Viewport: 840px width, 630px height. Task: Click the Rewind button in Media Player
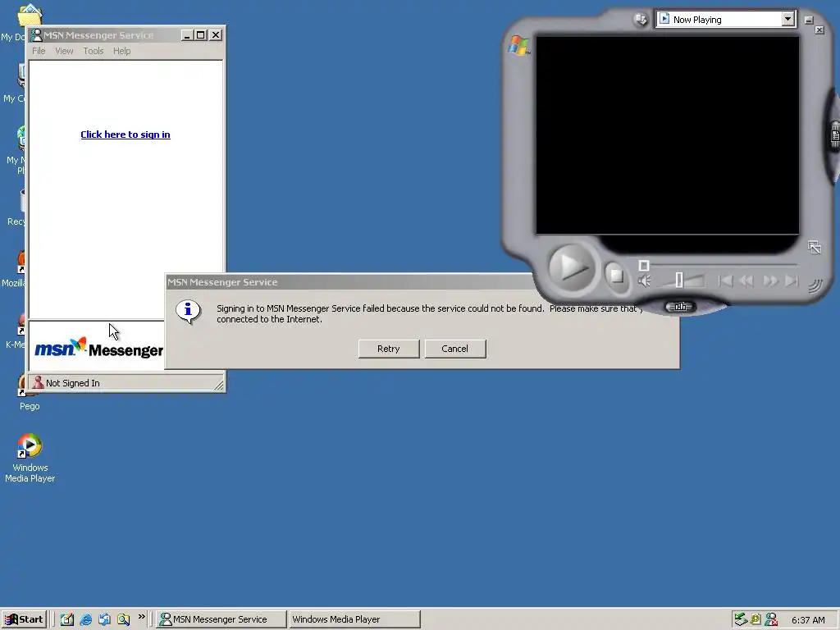(746, 281)
